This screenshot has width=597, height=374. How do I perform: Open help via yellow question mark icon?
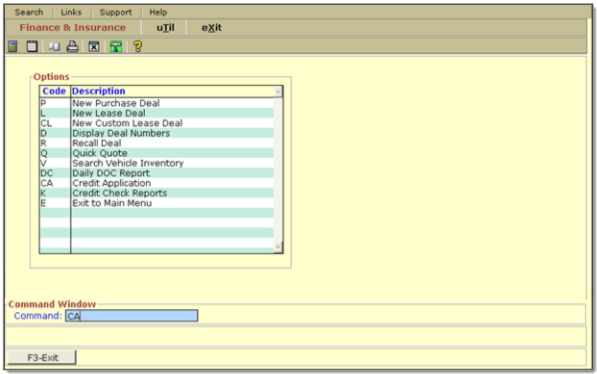137,46
